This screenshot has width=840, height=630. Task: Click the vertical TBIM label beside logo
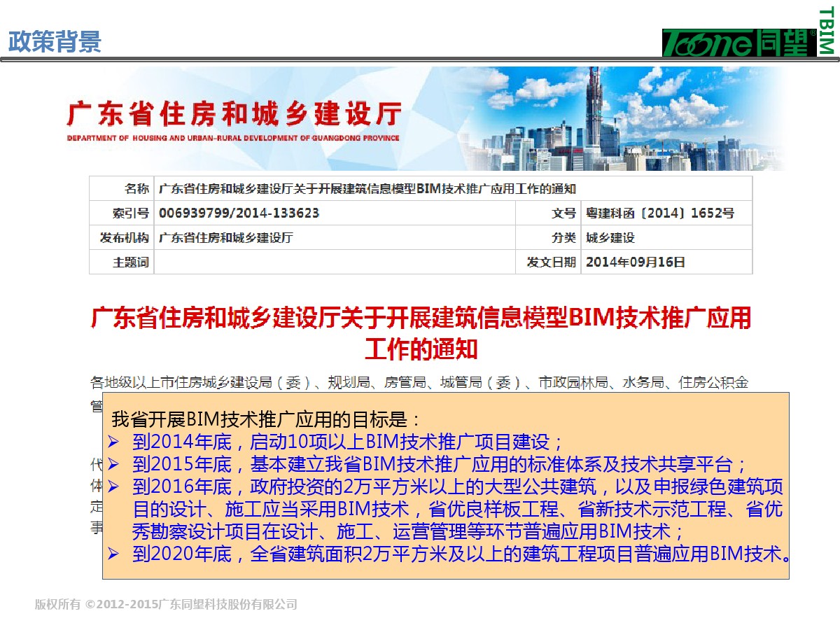tap(827, 29)
